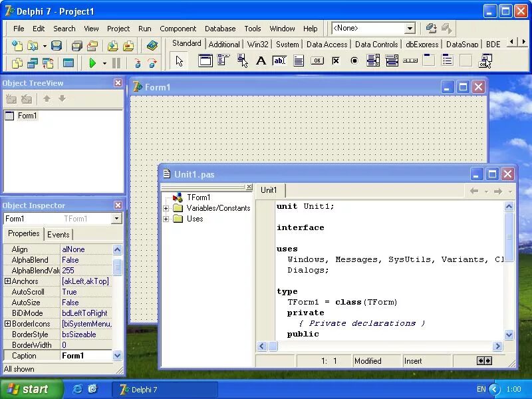Select the RadioGroup component icon
Screen dimensions: 532x399
(448, 61)
